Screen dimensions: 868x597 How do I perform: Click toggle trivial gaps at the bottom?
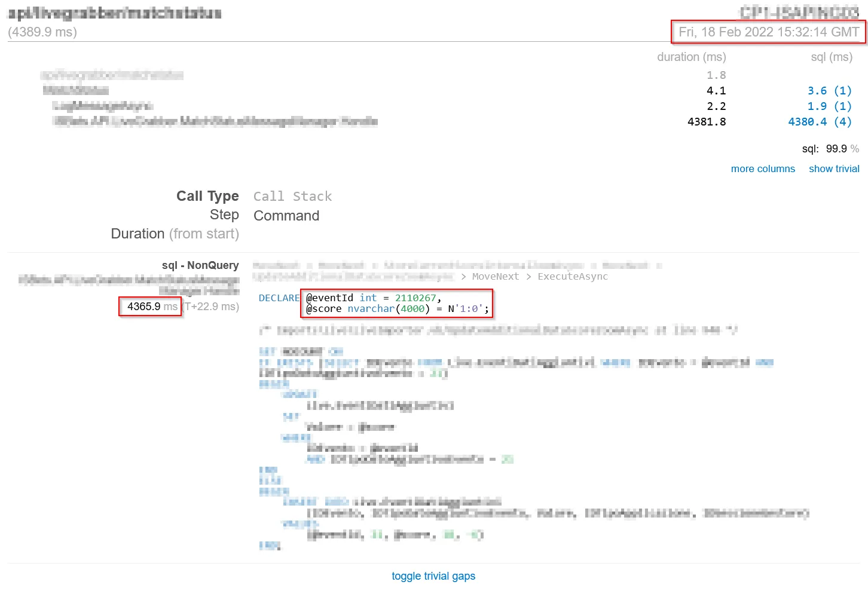433,575
